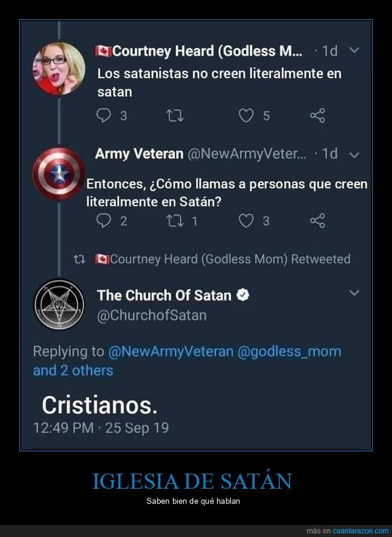Reply to Army Veteran's tweet
Image resolution: width=392 pixels, height=537 pixels.
(104, 221)
